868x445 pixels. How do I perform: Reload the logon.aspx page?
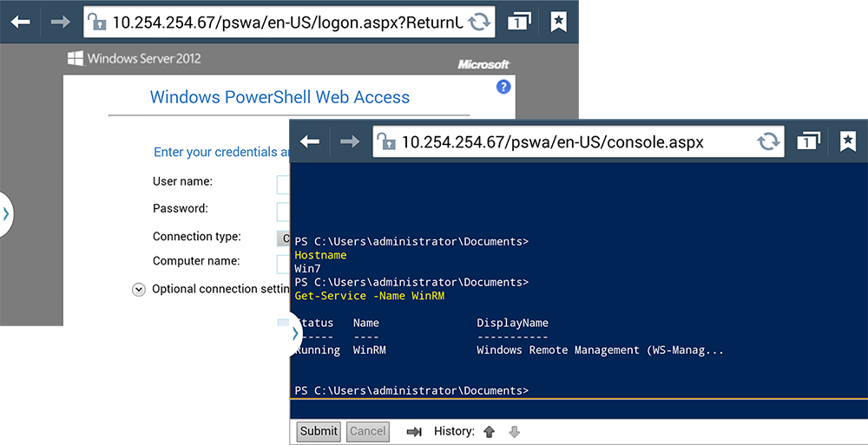479,23
